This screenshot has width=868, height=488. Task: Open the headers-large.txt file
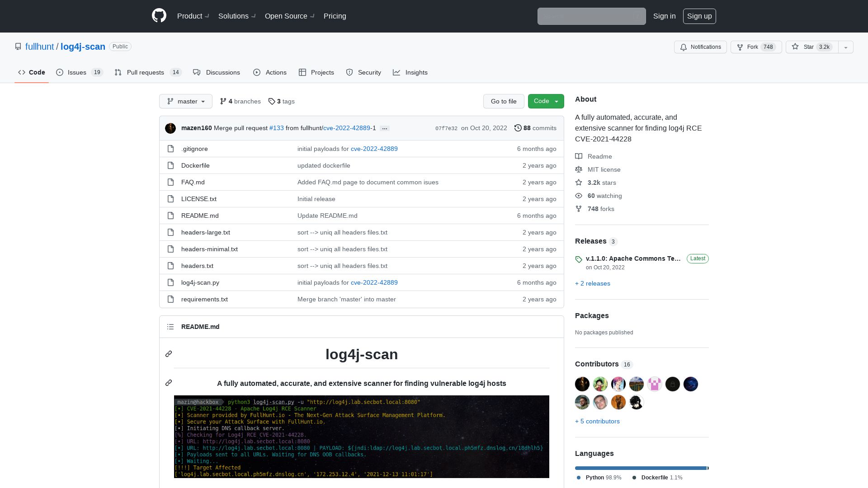pyautogui.click(x=206, y=232)
